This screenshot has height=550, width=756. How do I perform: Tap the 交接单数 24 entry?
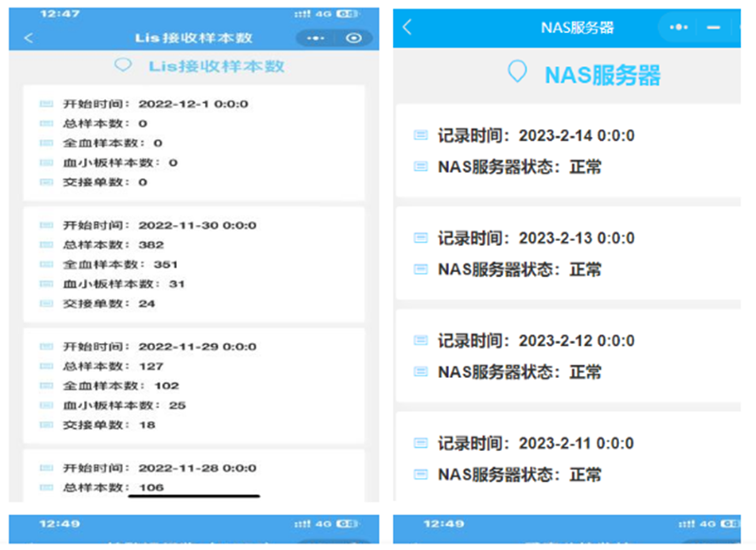[x=106, y=304]
